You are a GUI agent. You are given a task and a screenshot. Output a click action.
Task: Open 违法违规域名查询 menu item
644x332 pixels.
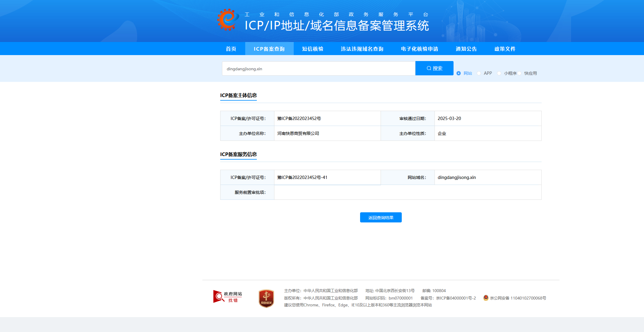pos(362,49)
